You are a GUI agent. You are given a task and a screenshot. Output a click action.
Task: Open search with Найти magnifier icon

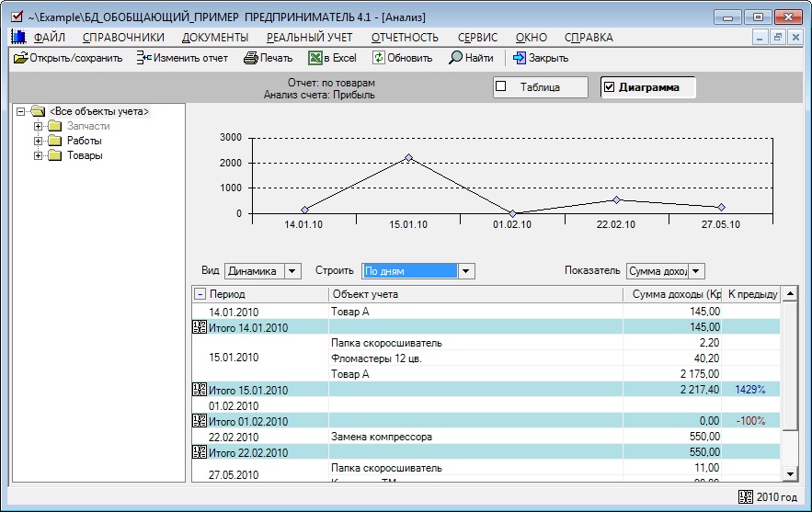pyautogui.click(x=455, y=58)
